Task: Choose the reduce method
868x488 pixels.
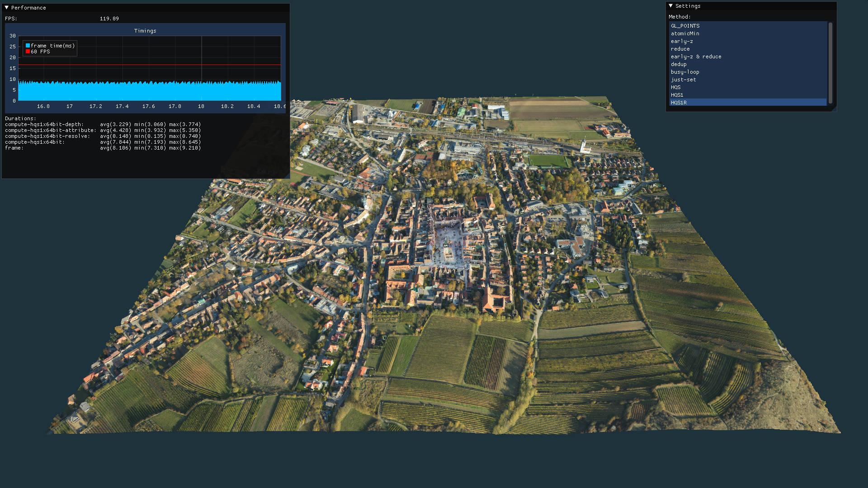Action: tap(680, 49)
